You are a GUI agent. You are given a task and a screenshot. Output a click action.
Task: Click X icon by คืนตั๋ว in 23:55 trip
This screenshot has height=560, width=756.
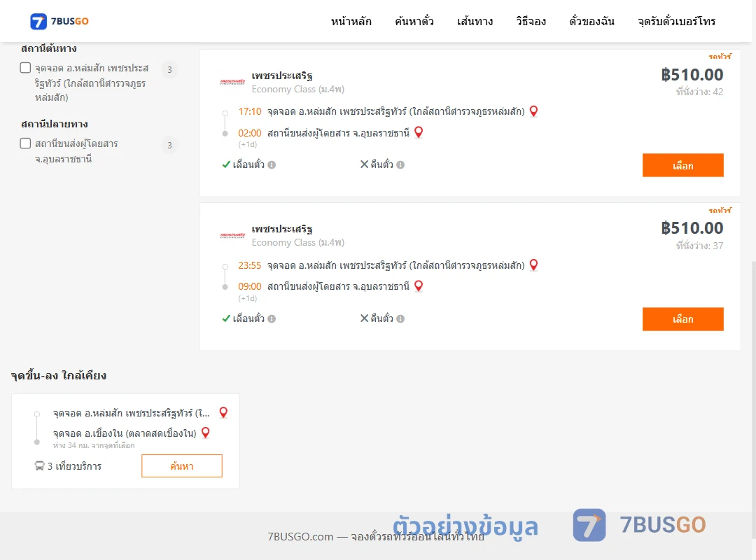(x=365, y=318)
